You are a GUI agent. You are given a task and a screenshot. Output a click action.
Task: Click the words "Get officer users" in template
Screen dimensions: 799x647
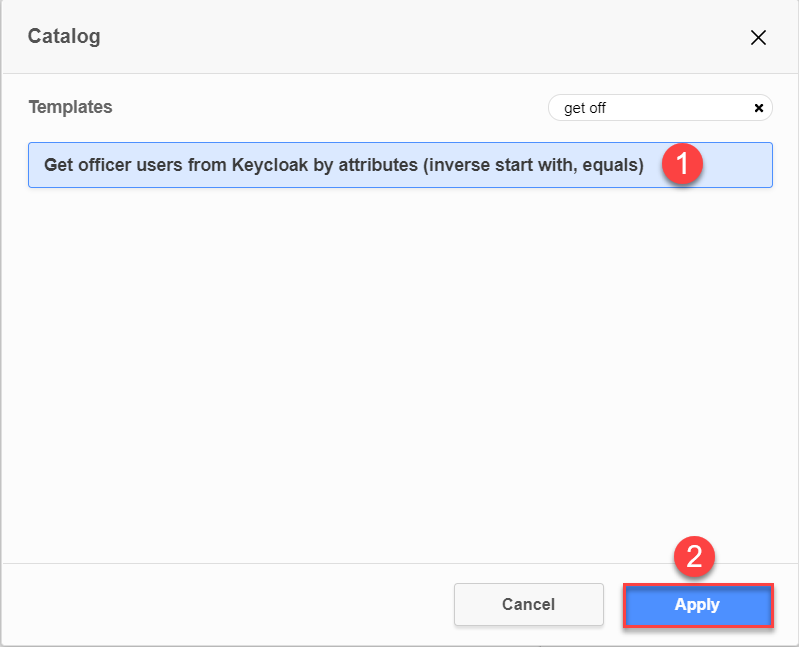coord(110,165)
